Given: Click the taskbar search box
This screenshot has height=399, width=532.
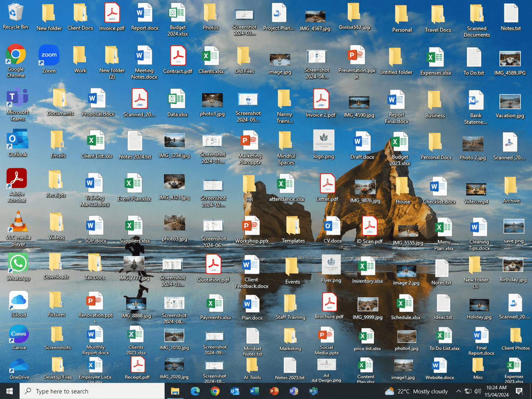Looking at the screenshot, I should click(92, 391).
